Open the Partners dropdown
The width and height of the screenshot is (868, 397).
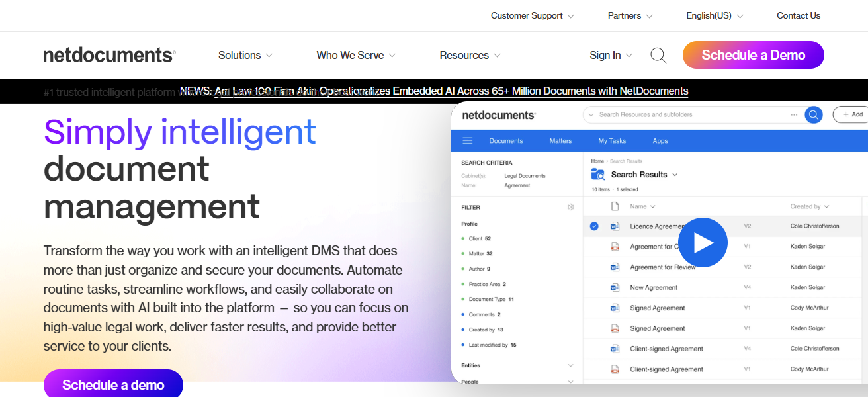coord(630,16)
